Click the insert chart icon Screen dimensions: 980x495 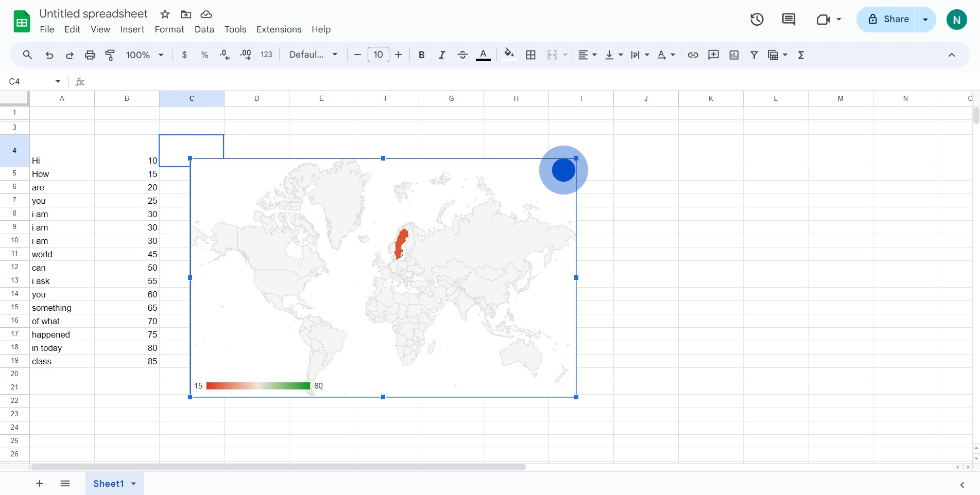click(734, 55)
